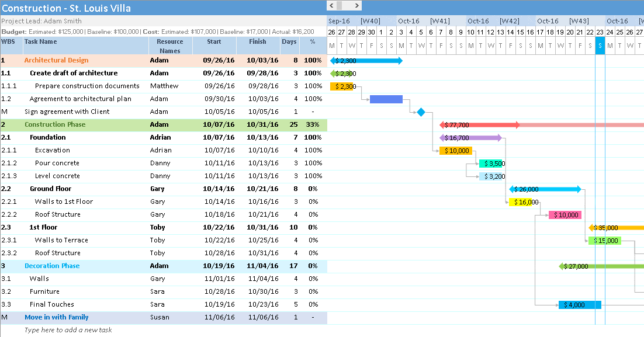Image resolution: width=644 pixels, height=337 pixels.
Task: Click the orange $10,000 Excavation bar
Action: (x=456, y=151)
